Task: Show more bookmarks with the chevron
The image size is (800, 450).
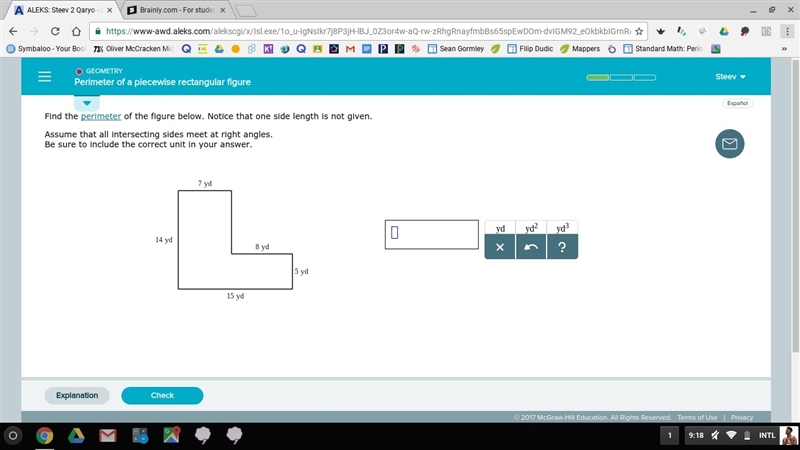Action: pyautogui.click(x=784, y=49)
